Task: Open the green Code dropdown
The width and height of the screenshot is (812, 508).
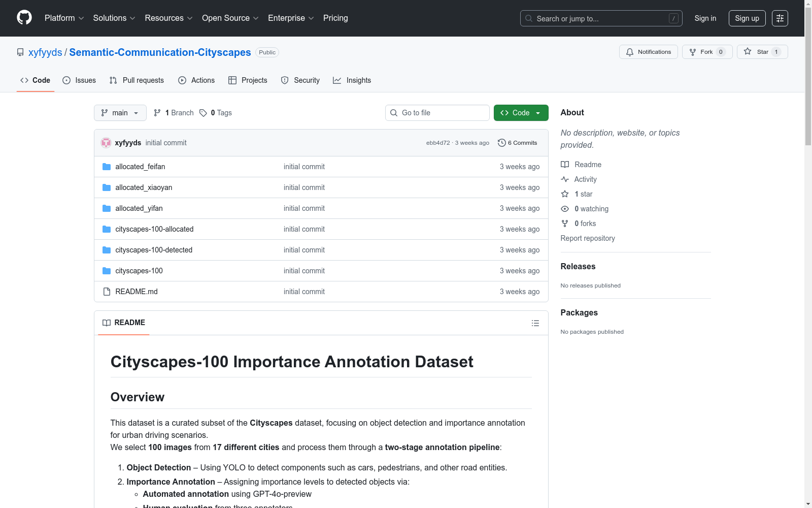Action: pos(521,113)
